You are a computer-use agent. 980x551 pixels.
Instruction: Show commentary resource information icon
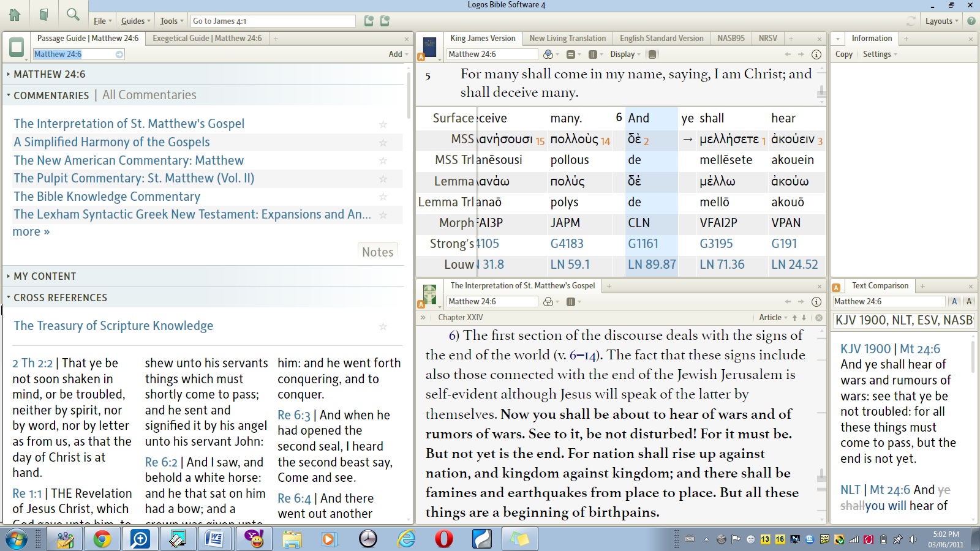[816, 302]
